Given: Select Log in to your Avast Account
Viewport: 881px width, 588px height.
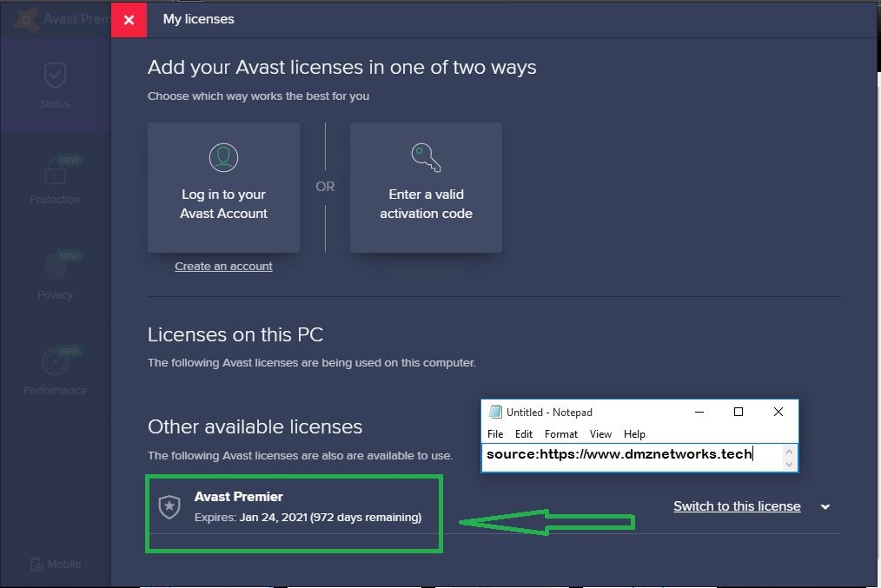Looking at the screenshot, I should pyautogui.click(x=223, y=188).
